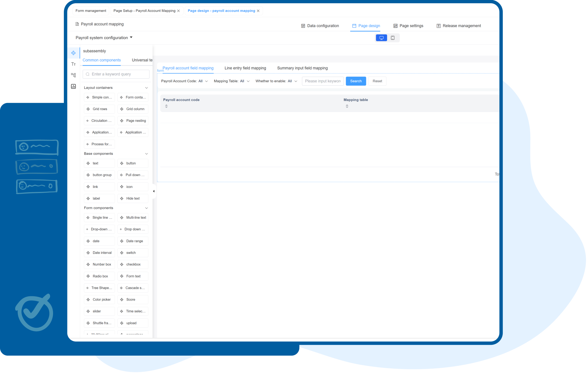
Task: Close the Page design payroll account mapping tab
Action: 258,11
